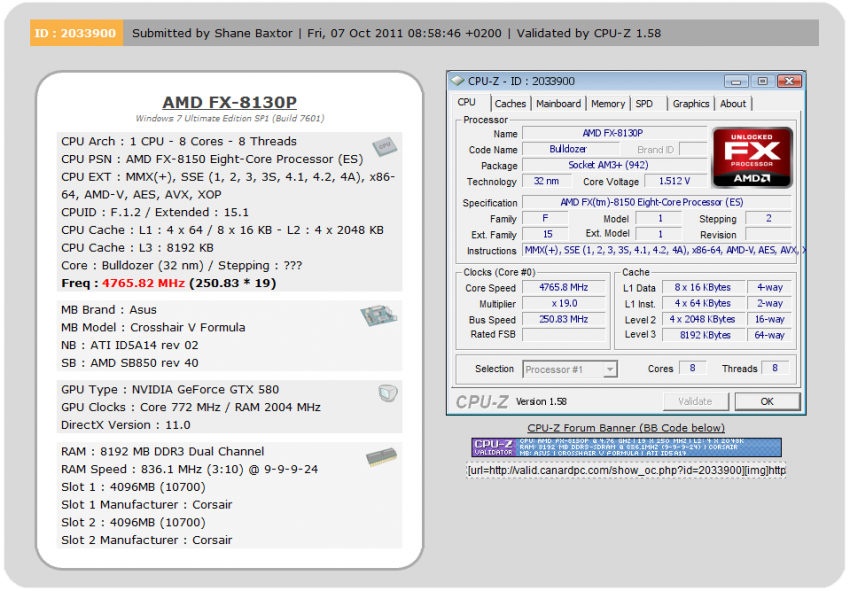Select the Memory tab
This screenshot has width=850, height=591.
coord(607,103)
